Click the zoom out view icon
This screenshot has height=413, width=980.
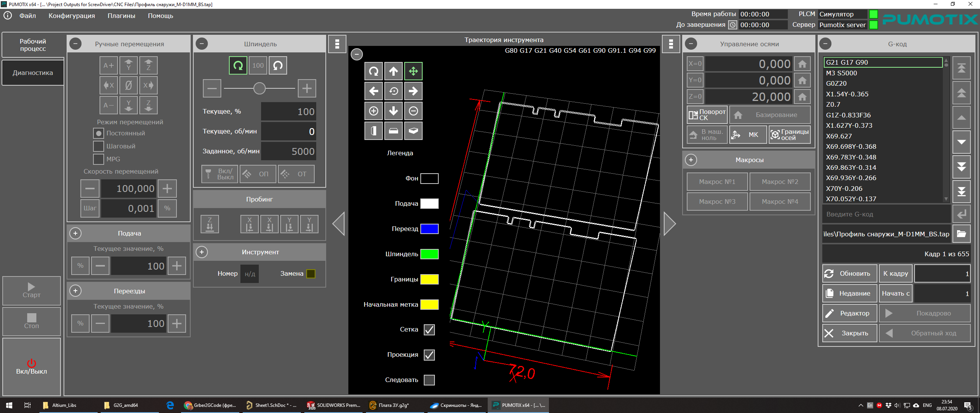point(413,111)
